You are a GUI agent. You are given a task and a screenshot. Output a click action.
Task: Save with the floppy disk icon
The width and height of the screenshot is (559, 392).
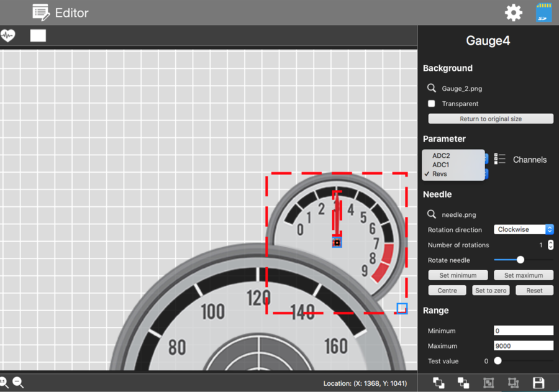click(539, 383)
